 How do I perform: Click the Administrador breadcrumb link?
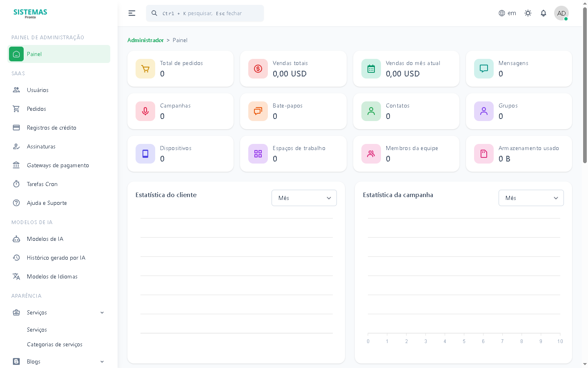tap(145, 40)
